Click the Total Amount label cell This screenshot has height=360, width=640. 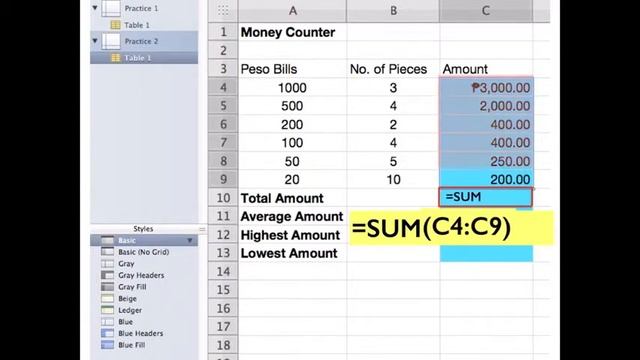point(292,198)
